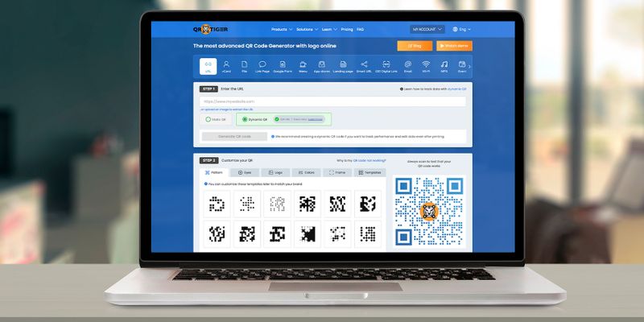Click the blue QR code preview

point(429,212)
